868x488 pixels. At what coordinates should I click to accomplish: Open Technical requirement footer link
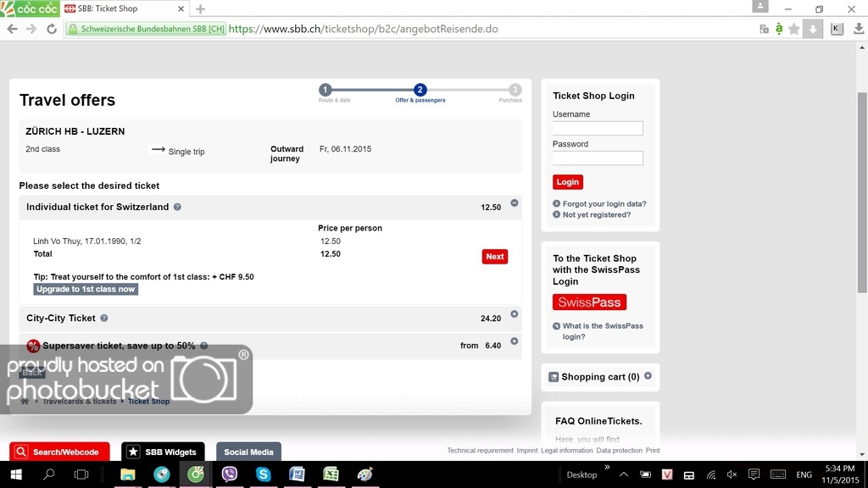pos(480,451)
